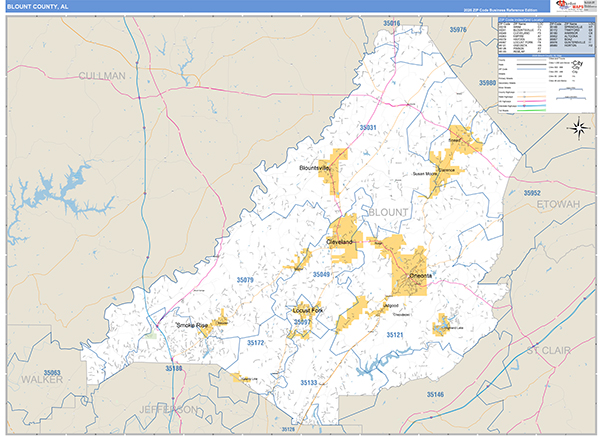Click the 'ETOWAH' county label
The image size is (600, 436).
point(558,204)
